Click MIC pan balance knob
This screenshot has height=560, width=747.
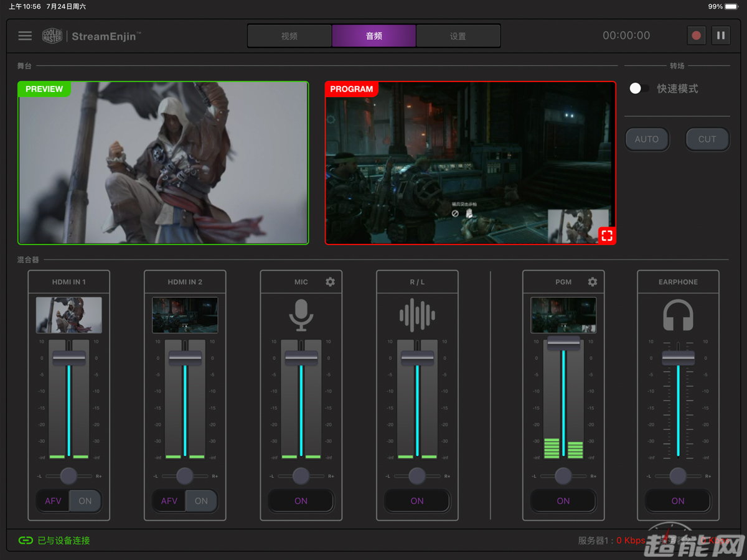301,476
